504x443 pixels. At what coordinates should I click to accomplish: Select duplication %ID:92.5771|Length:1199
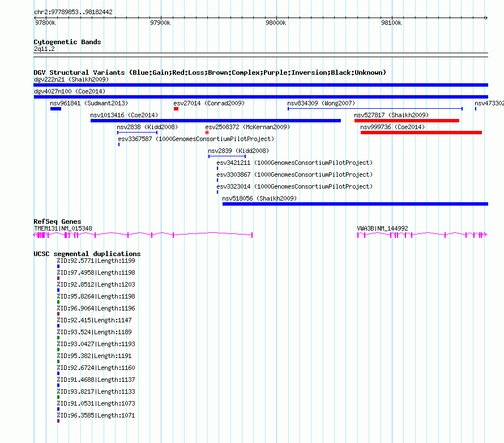(x=96, y=261)
